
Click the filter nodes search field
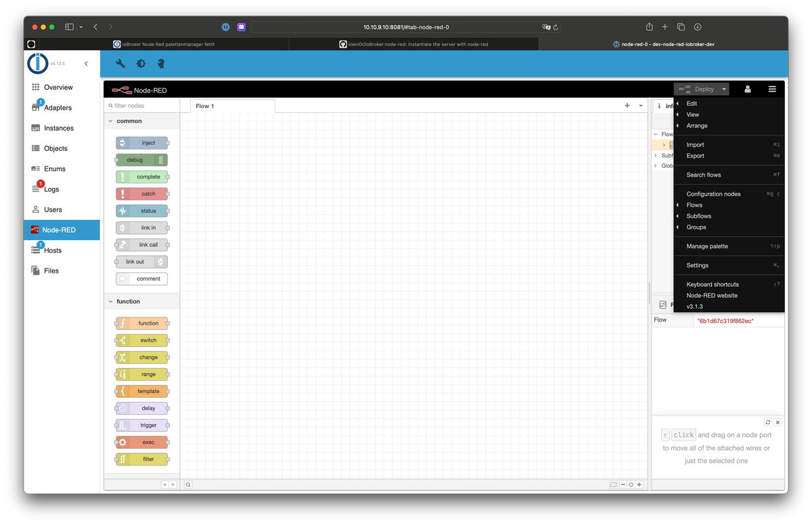pos(142,106)
